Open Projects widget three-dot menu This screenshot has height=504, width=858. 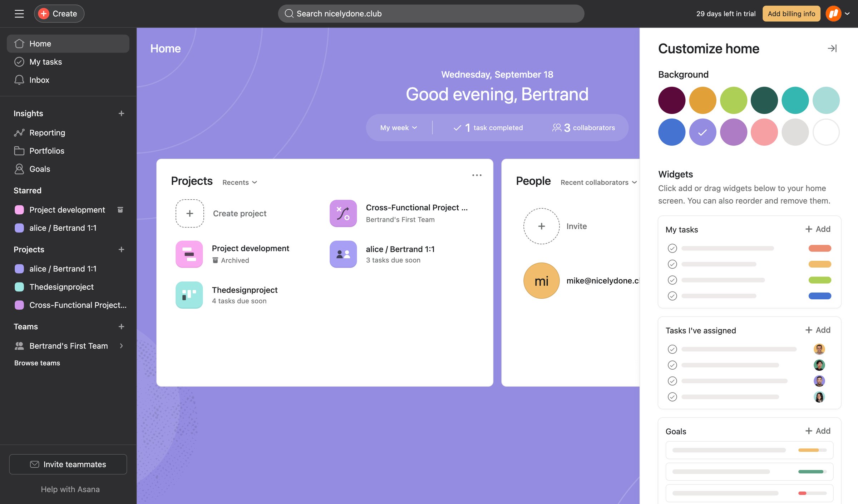pos(477,175)
